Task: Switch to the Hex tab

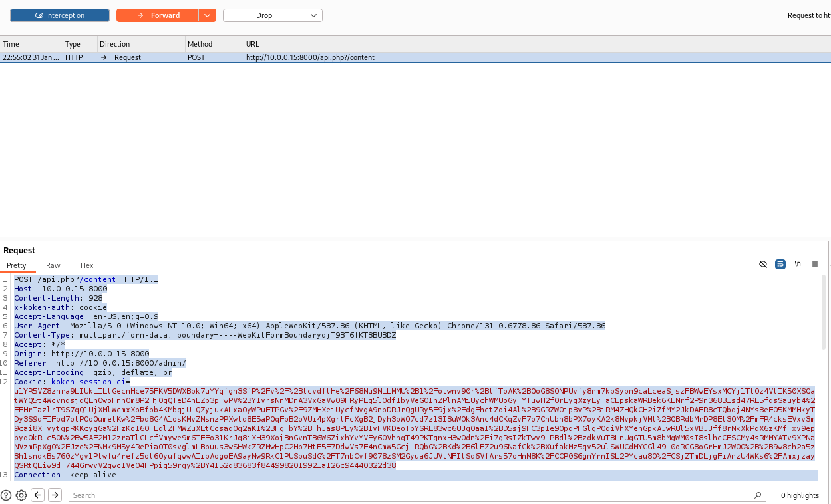Action: 86,265
